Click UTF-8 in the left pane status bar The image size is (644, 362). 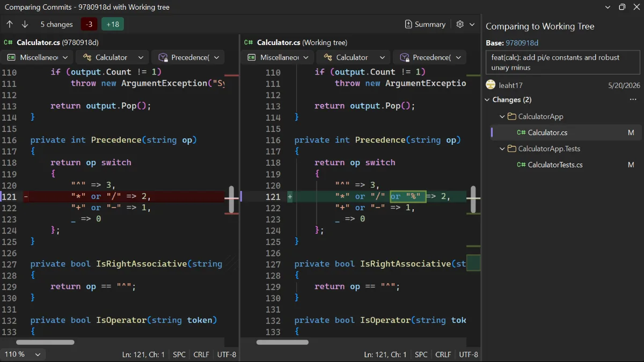226,354
